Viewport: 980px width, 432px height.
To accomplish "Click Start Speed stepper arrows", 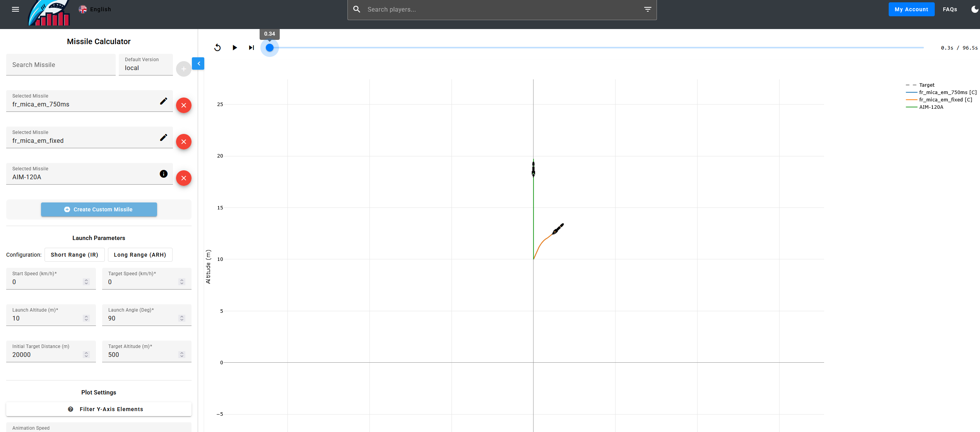I will [86, 282].
